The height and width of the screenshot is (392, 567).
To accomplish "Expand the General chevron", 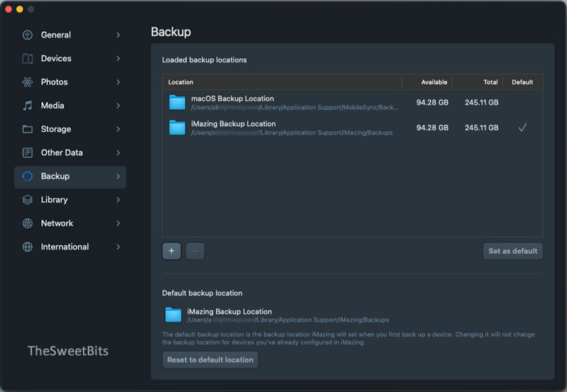I will [x=118, y=35].
